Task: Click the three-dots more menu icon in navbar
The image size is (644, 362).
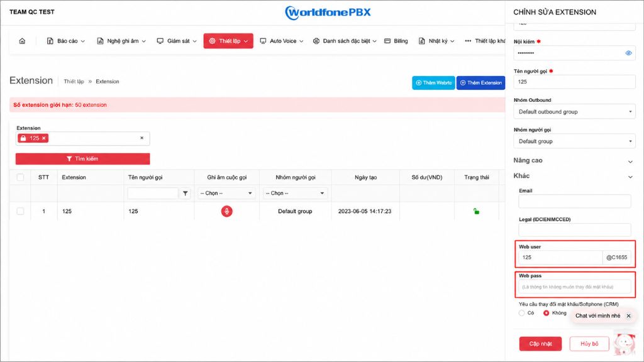Action: pos(468,41)
